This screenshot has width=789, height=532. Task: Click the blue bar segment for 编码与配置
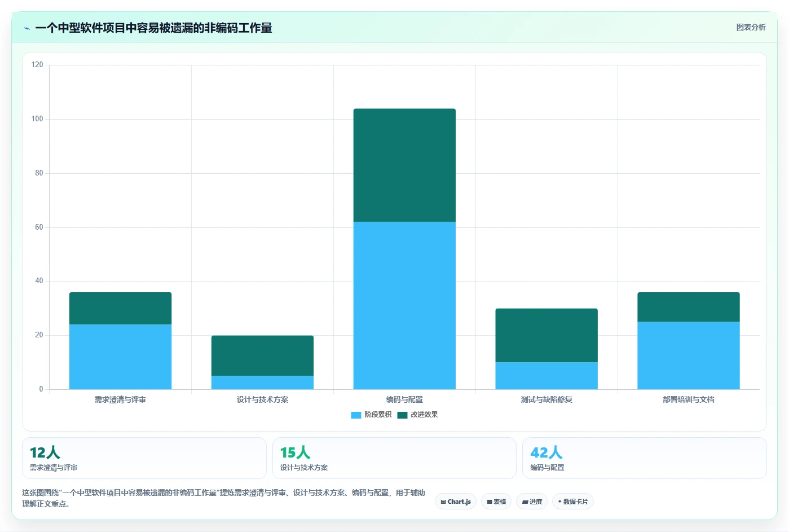(404, 305)
